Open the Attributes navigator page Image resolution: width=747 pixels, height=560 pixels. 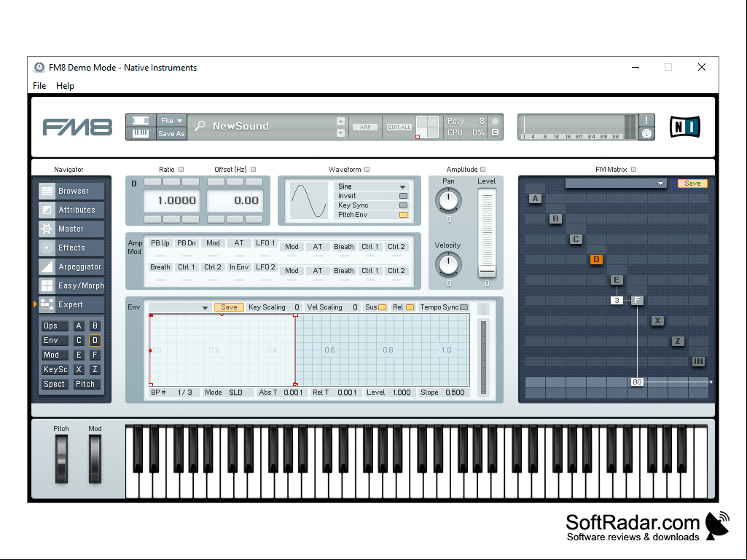tap(71, 210)
